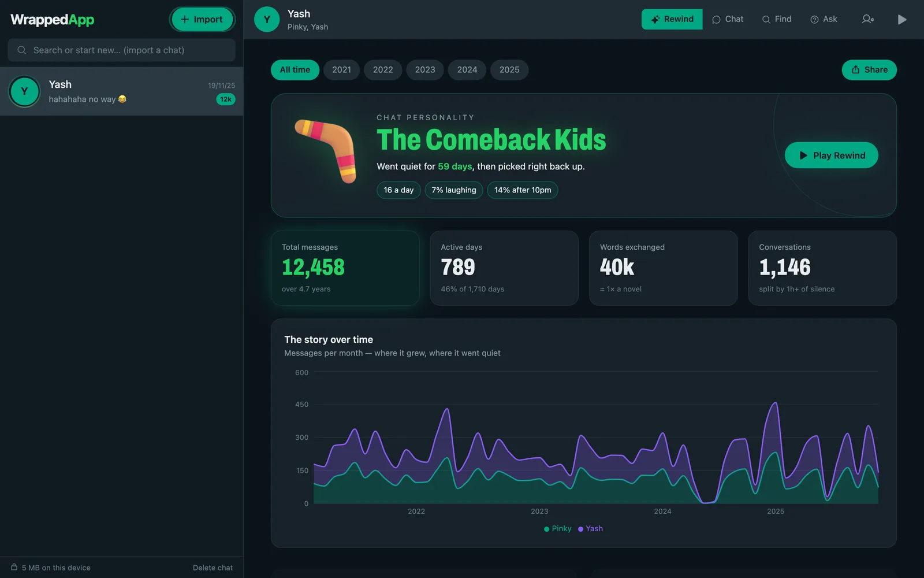Filter stats to 2024
Image resolution: width=924 pixels, height=578 pixels.
pos(467,70)
